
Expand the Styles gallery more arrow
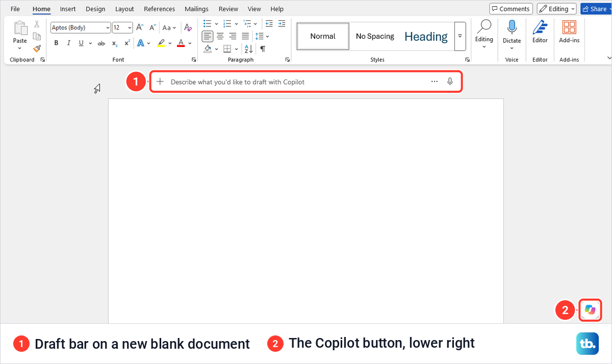click(x=460, y=36)
